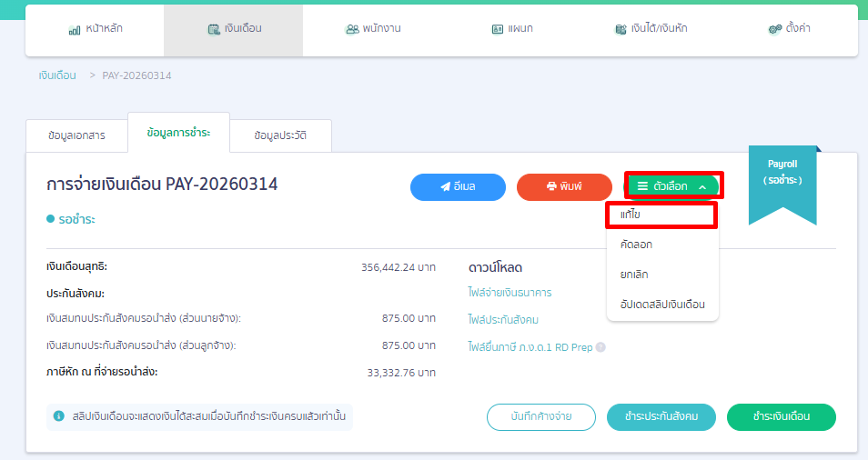
Task: Click the เงินเดือน breadcrumb link
Action: tap(57, 75)
